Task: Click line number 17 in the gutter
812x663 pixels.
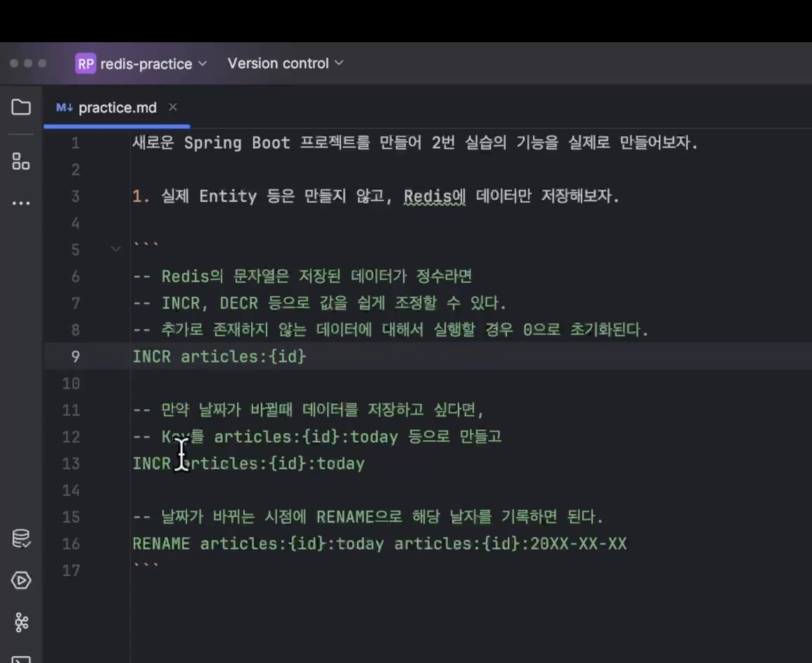Action: [x=71, y=571]
